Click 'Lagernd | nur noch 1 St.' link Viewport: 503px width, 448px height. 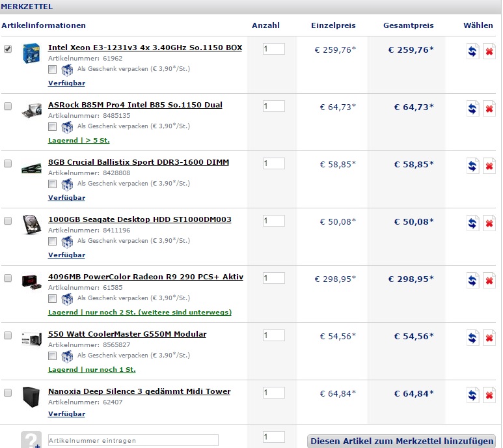(x=92, y=370)
